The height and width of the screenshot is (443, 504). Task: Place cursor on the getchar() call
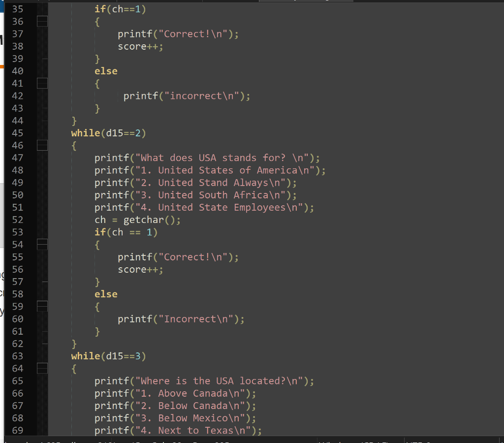pyautogui.click(x=143, y=220)
